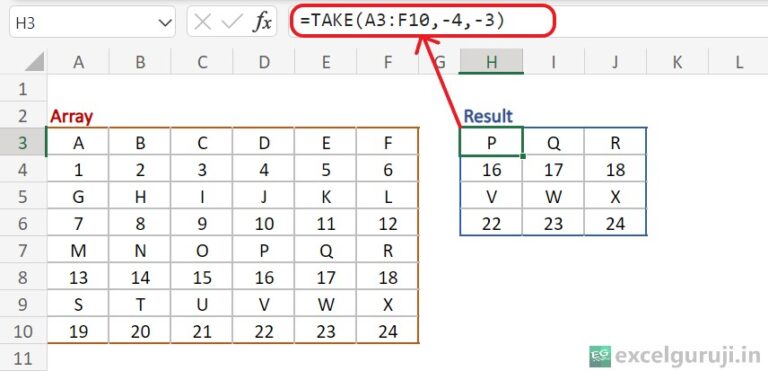
Task: Click the cell containing M in the Array
Action: pos(78,250)
